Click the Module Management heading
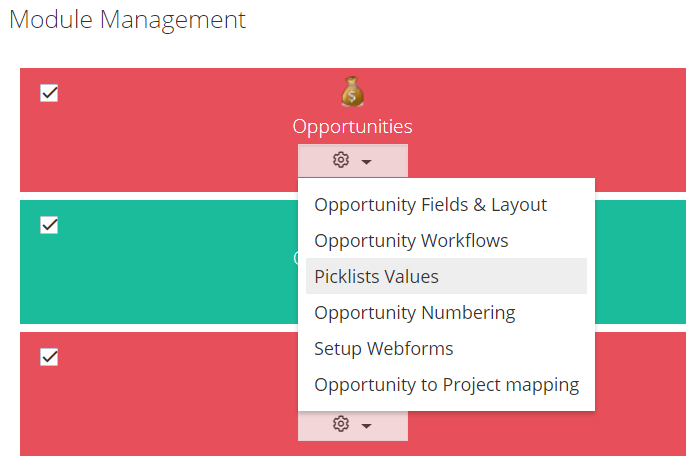Viewport: 699px width, 459px height. 127,20
